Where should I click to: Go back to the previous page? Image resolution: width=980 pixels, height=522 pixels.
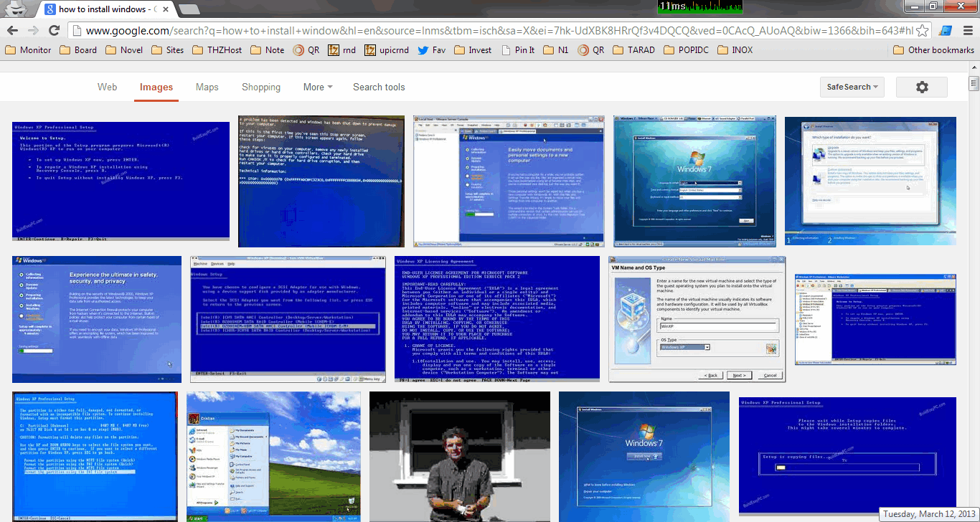pyautogui.click(x=12, y=30)
